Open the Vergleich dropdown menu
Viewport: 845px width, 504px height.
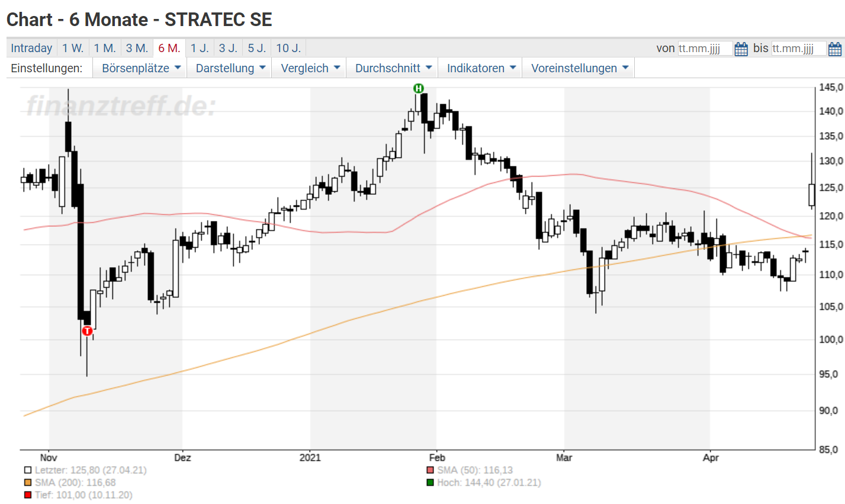click(310, 68)
